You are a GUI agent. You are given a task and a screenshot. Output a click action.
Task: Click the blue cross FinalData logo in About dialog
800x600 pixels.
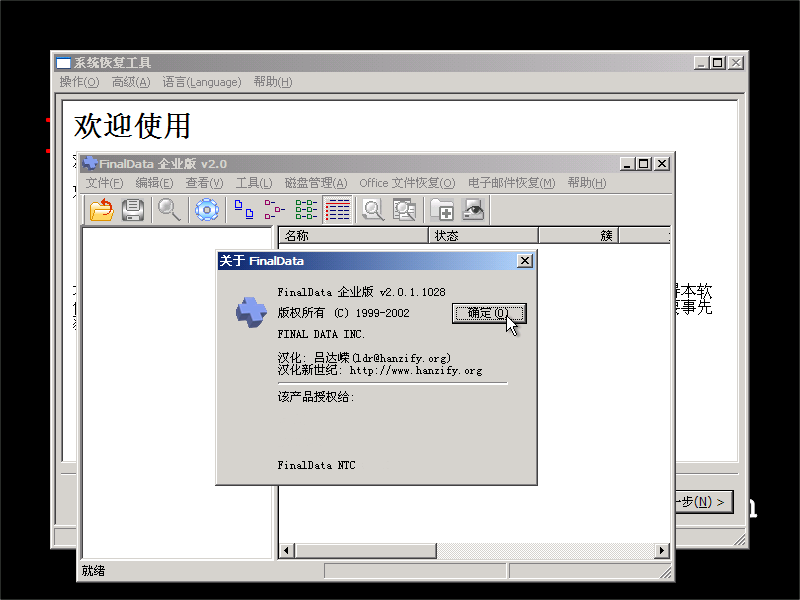click(x=251, y=312)
